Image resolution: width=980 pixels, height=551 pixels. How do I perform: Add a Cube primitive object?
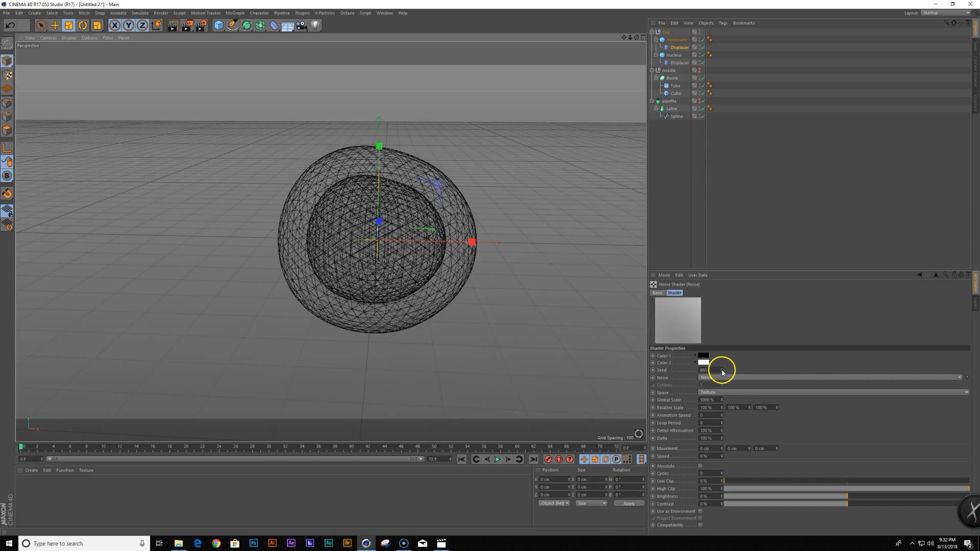[x=218, y=26]
